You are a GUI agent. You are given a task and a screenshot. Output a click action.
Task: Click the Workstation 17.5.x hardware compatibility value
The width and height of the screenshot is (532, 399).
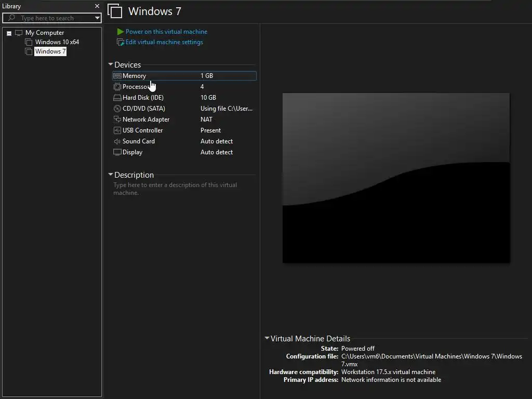pyautogui.click(x=388, y=372)
